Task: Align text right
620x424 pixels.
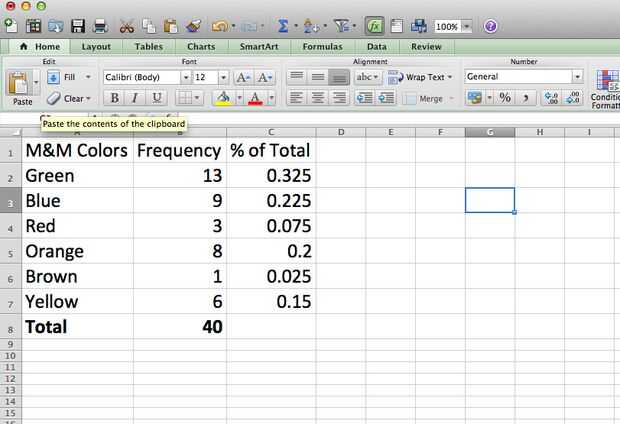Action: [x=339, y=98]
